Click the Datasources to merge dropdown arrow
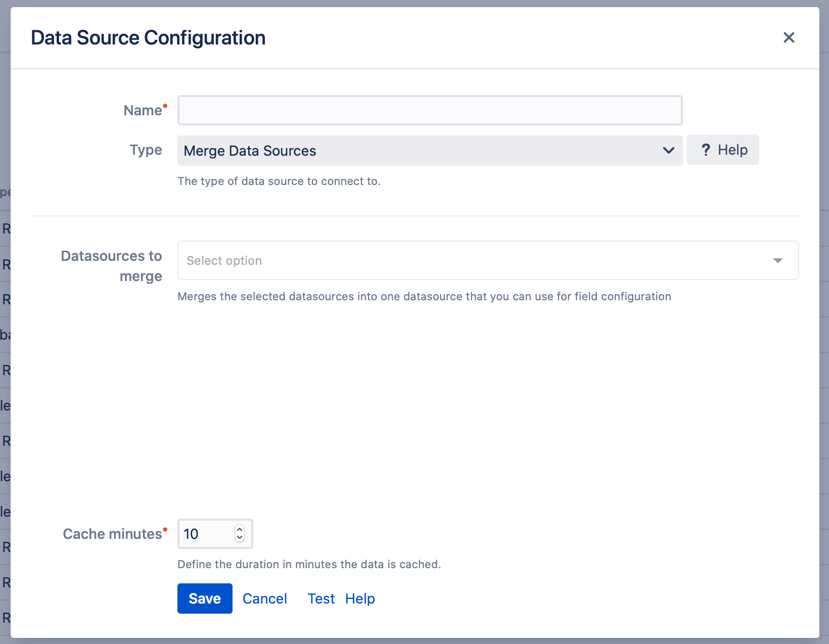The image size is (829, 644). point(777,260)
